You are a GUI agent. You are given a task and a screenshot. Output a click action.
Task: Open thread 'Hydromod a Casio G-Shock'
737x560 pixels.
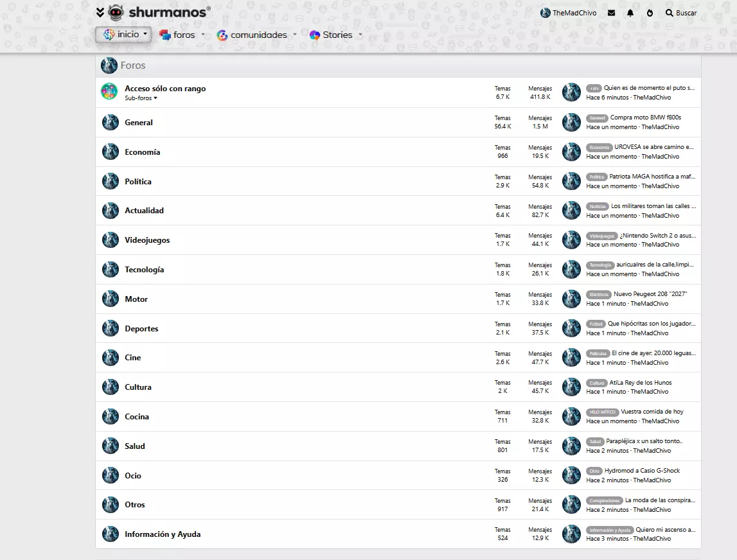coord(642,471)
